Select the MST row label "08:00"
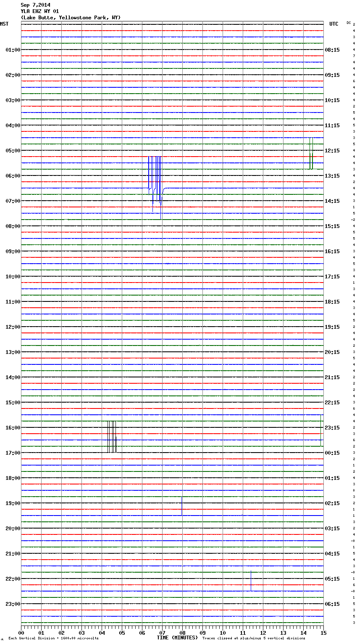Image resolution: width=357 pixels, height=644 pixels. [x=13, y=226]
